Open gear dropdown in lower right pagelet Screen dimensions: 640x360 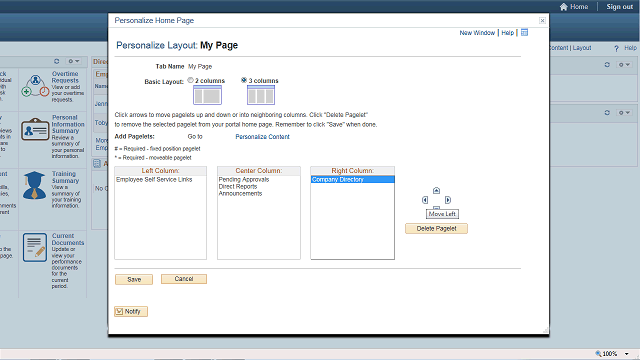[x=624, y=112]
